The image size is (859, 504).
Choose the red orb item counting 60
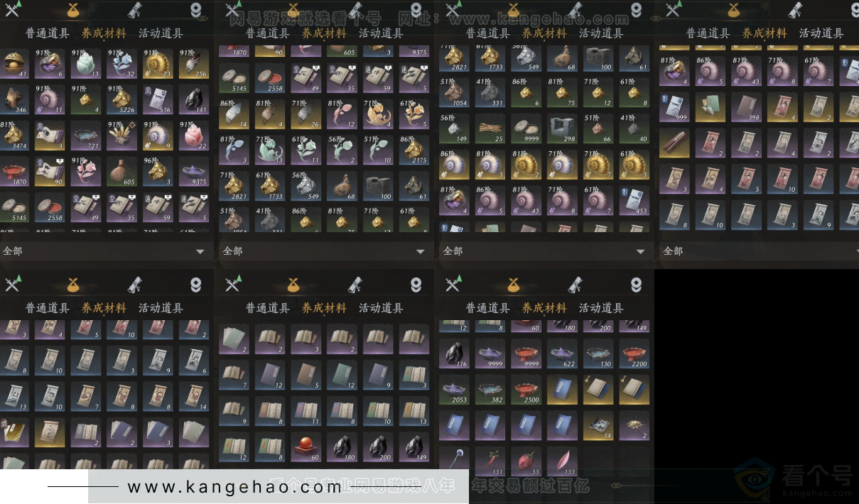[x=306, y=448]
